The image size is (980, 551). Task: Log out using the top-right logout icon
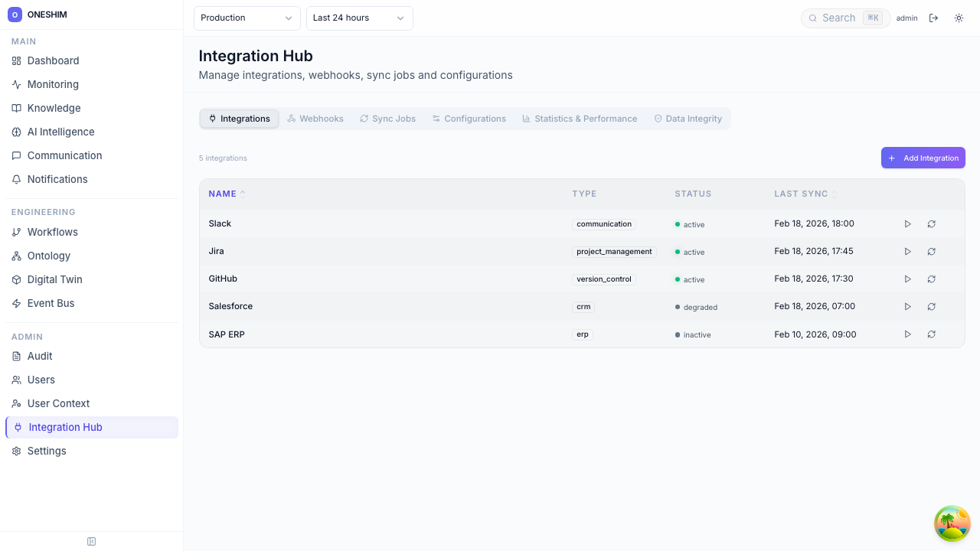pos(934,18)
